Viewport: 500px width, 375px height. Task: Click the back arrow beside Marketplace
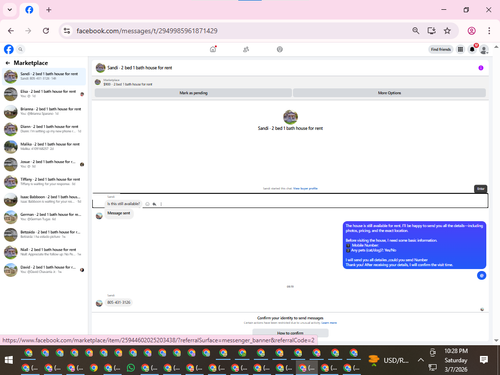(x=8, y=63)
